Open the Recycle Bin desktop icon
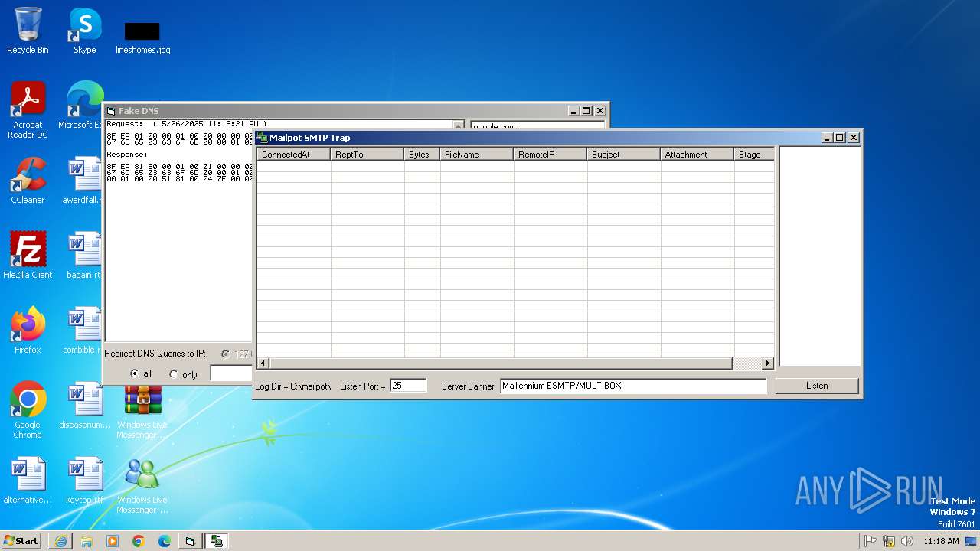 click(x=28, y=31)
